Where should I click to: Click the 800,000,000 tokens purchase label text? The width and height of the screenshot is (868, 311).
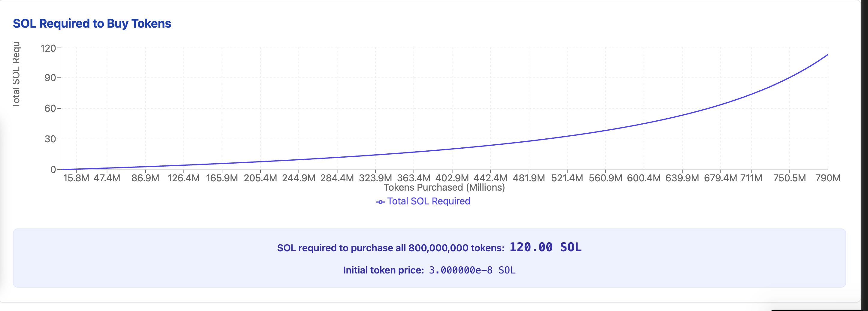pyautogui.click(x=390, y=248)
